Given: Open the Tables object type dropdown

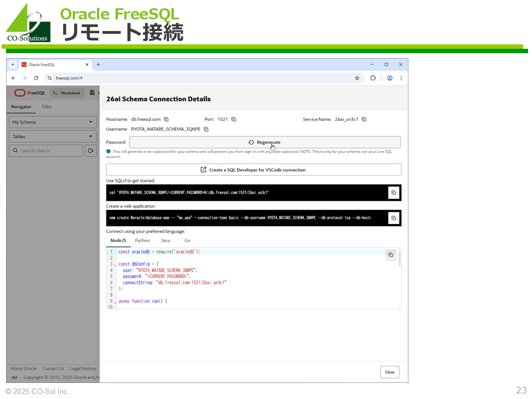Looking at the screenshot, I should point(53,136).
